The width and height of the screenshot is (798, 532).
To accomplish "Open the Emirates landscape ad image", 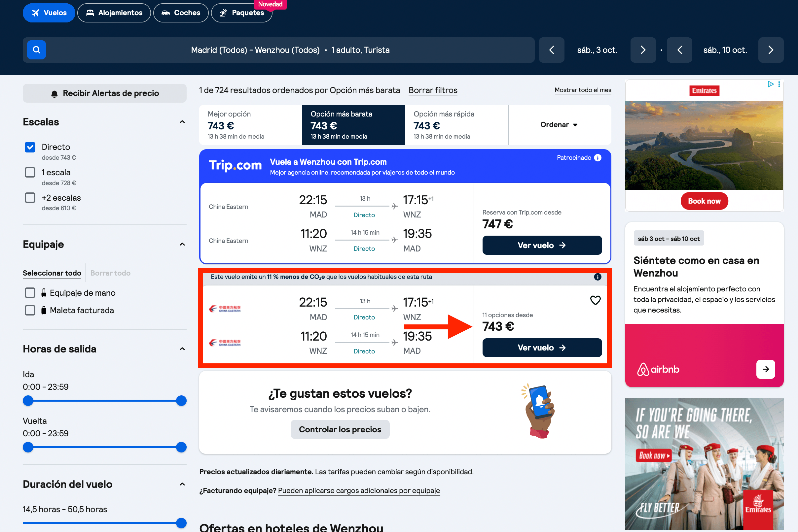I will point(704,145).
